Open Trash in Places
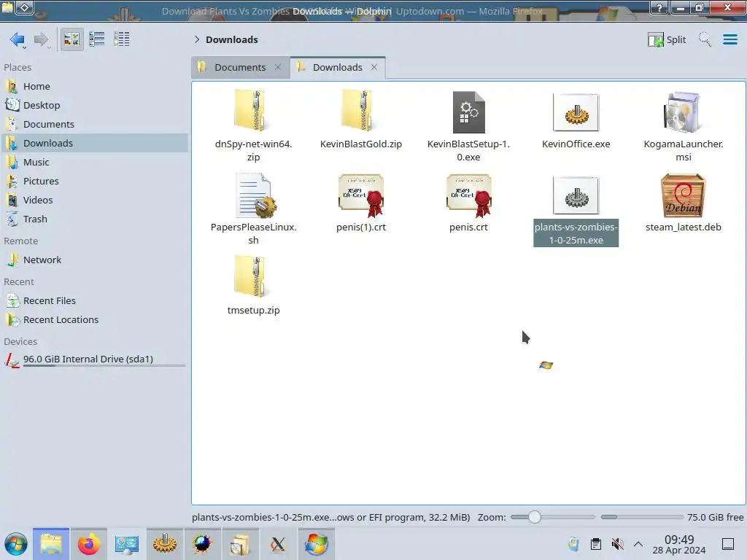Viewport: 747px width, 560px height. pyautogui.click(x=96, y=219)
